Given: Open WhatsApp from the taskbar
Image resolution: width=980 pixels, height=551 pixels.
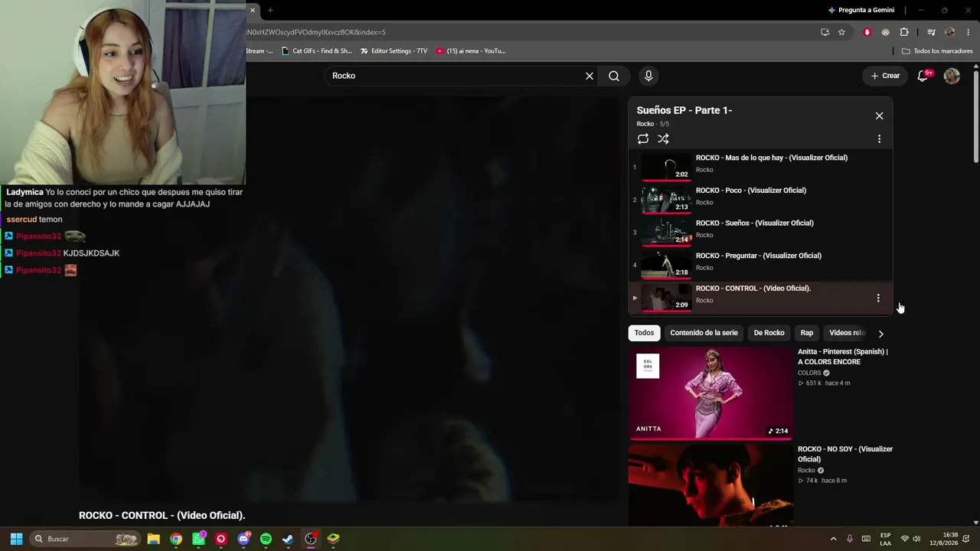Looking at the screenshot, I should (x=199, y=539).
